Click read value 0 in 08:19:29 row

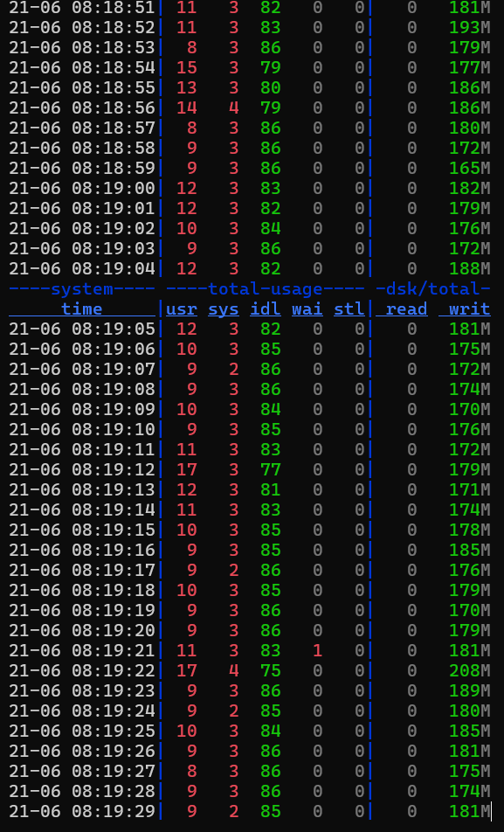412,813
